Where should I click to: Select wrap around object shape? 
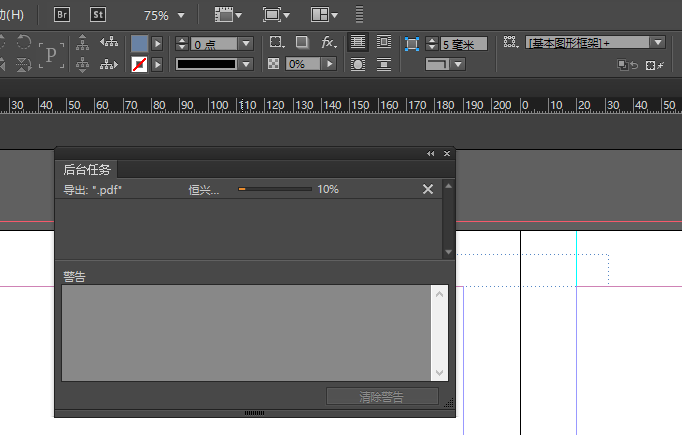click(x=358, y=64)
